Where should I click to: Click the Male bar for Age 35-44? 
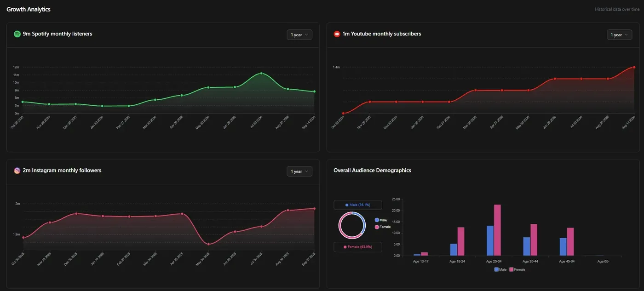point(527,247)
